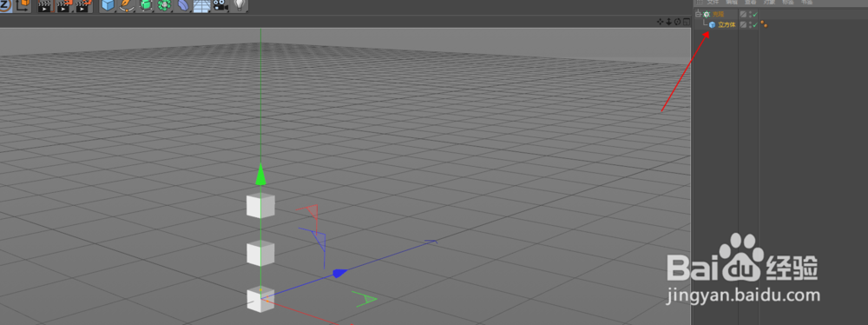The width and height of the screenshot is (868, 325).
Task: Open the 编辑 menu in Object Manager
Action: point(732,3)
